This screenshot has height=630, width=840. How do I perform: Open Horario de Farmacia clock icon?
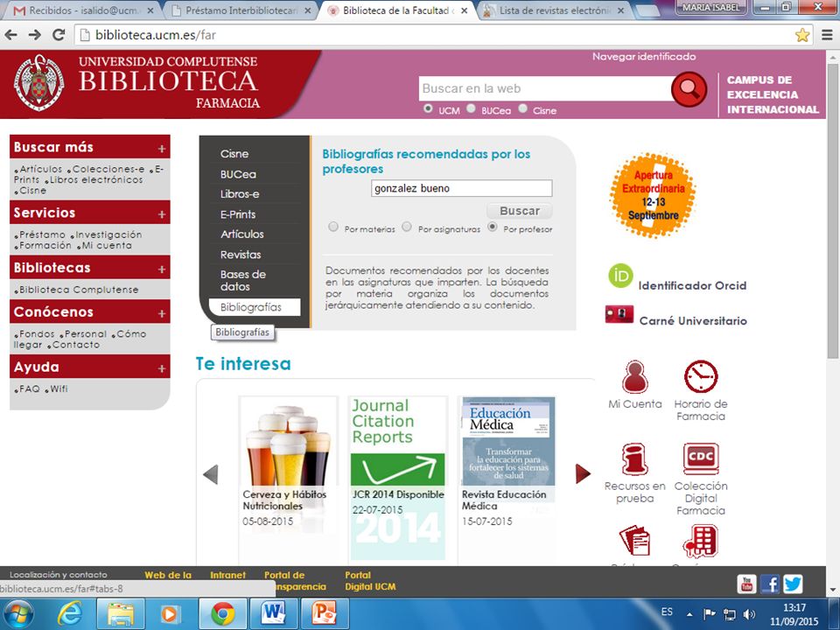701,376
